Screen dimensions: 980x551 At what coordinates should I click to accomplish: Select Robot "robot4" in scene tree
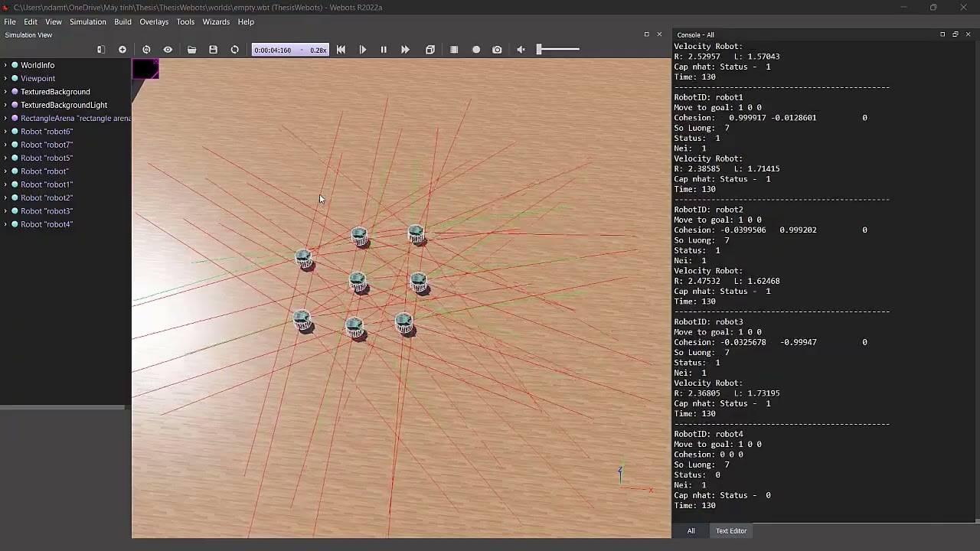tap(47, 224)
